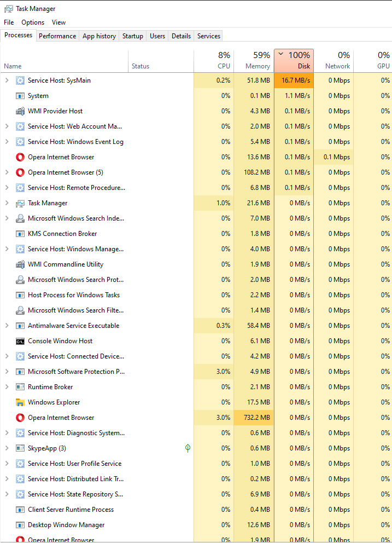Expand the Service Host: SysMain group
The width and height of the screenshot is (392, 543).
[x=7, y=80]
